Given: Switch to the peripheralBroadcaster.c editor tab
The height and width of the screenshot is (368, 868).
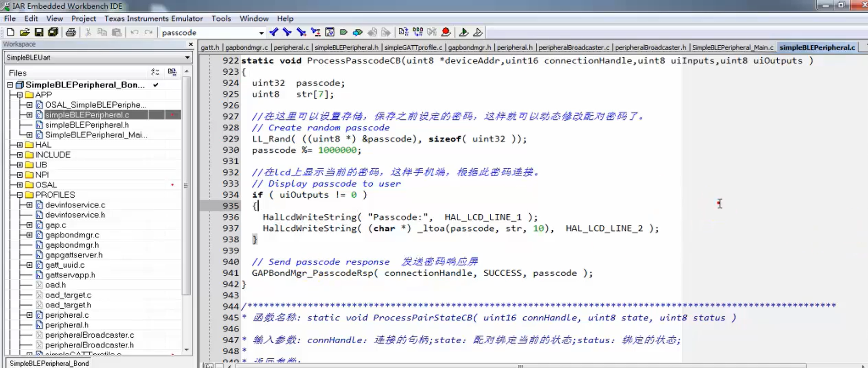Looking at the screenshot, I should pos(574,47).
